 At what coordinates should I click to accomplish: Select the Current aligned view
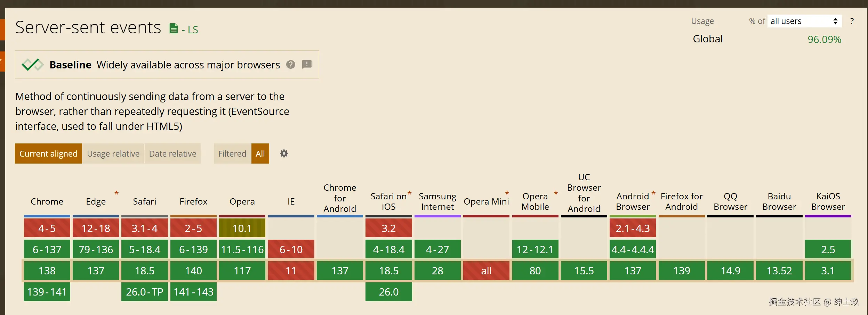pos(48,154)
